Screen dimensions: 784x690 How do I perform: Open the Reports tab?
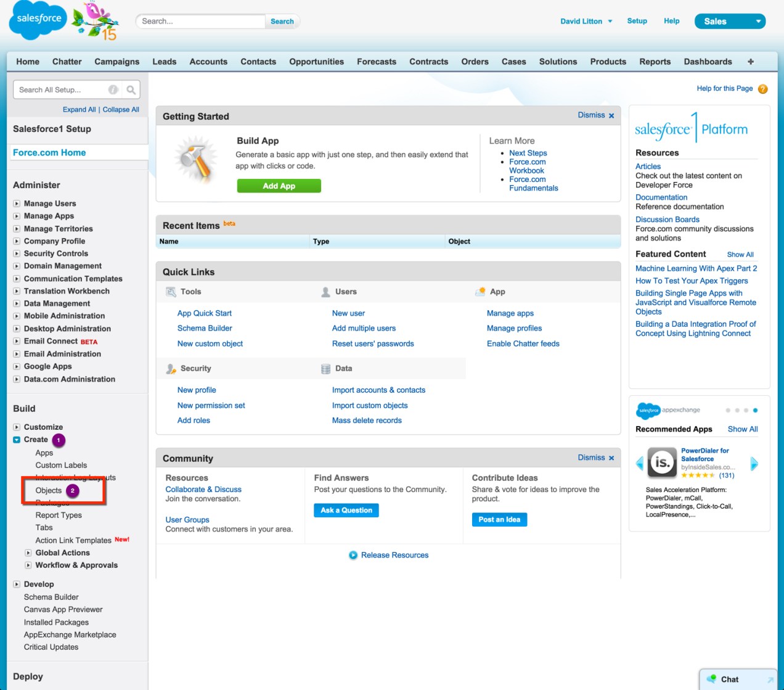point(655,62)
